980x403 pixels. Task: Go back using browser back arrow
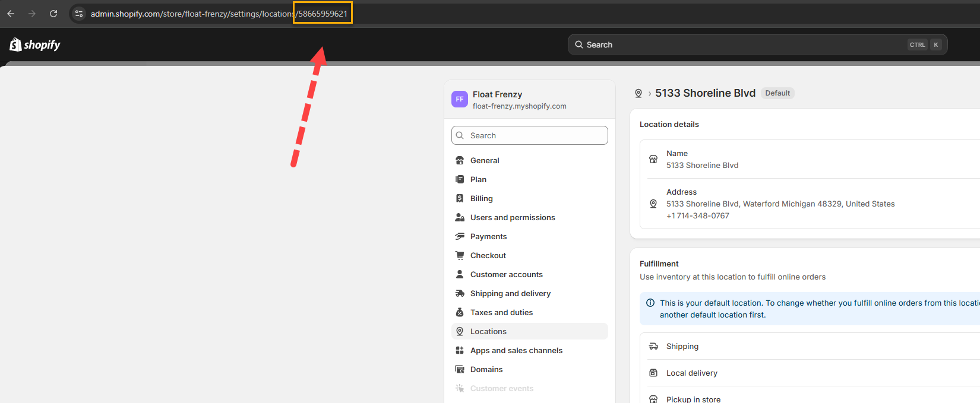click(x=11, y=14)
